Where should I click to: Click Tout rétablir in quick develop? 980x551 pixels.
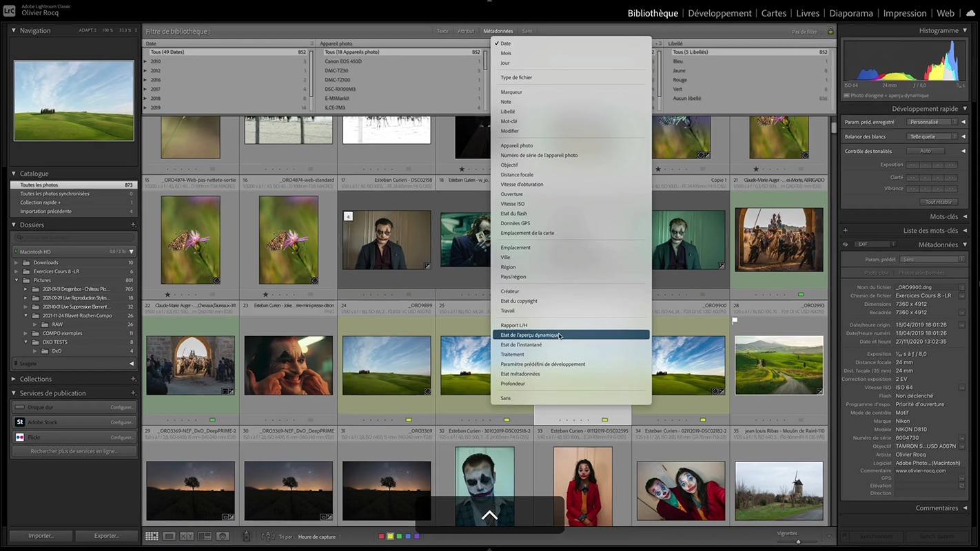point(939,202)
